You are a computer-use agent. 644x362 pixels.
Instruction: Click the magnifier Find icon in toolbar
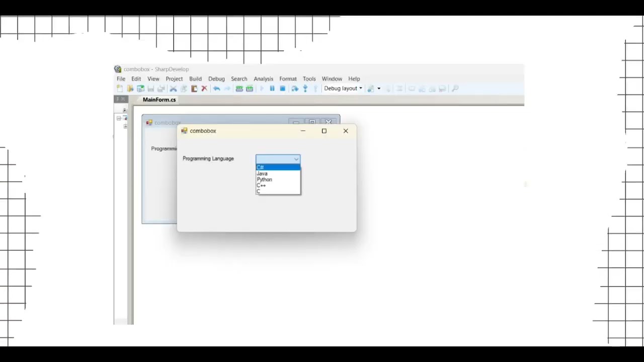pos(455,88)
